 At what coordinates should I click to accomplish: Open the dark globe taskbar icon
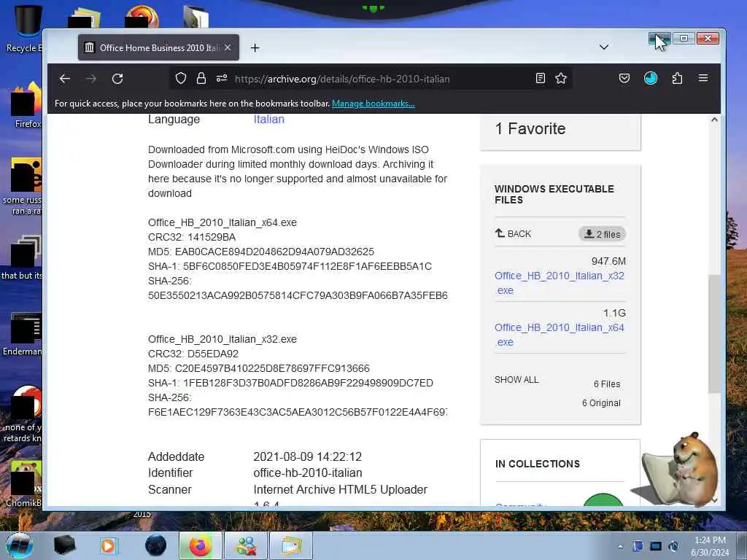155,545
